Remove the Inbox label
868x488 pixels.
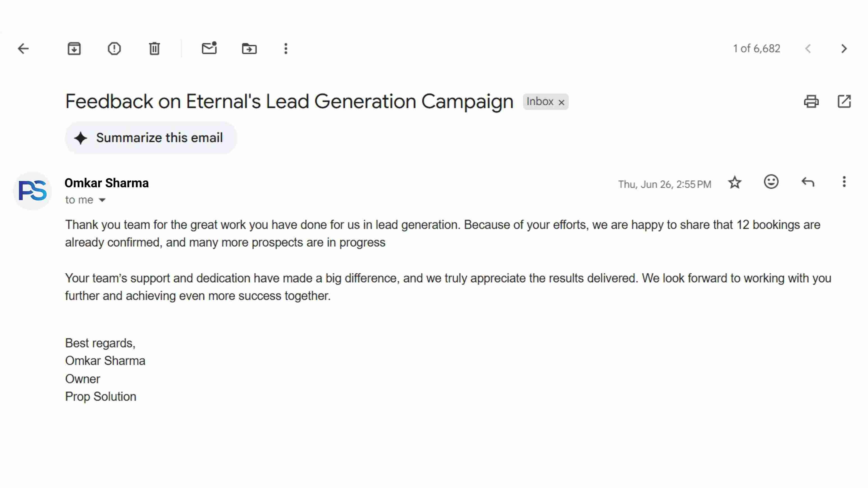click(x=561, y=102)
